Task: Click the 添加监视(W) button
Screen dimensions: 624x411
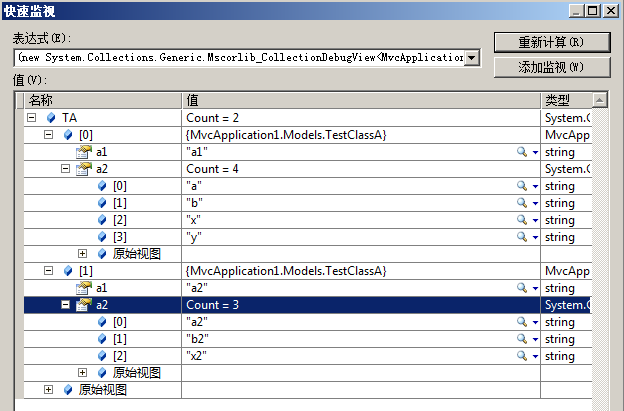Action: [550, 67]
